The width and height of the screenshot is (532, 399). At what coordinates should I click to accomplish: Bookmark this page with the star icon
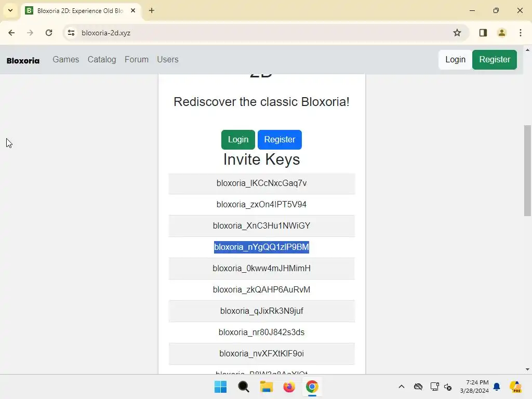[457, 33]
